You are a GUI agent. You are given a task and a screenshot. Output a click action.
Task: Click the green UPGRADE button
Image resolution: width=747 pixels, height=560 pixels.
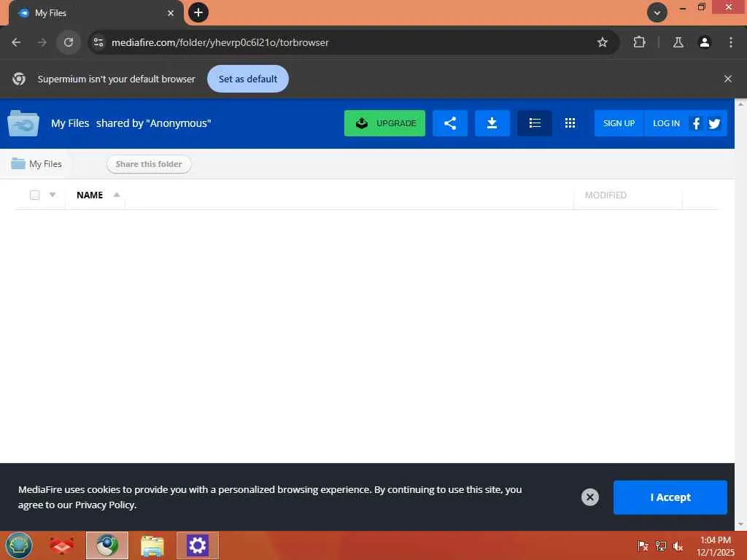[x=384, y=123]
